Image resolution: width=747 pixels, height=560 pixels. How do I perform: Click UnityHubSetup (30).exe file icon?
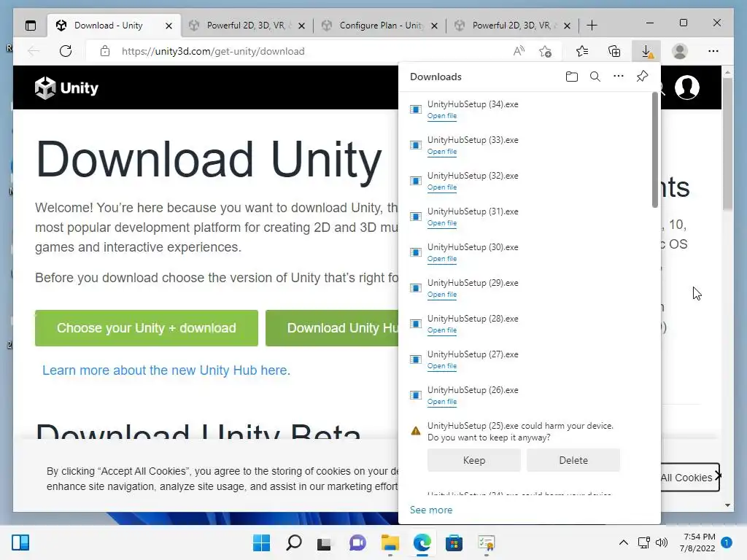415,252
